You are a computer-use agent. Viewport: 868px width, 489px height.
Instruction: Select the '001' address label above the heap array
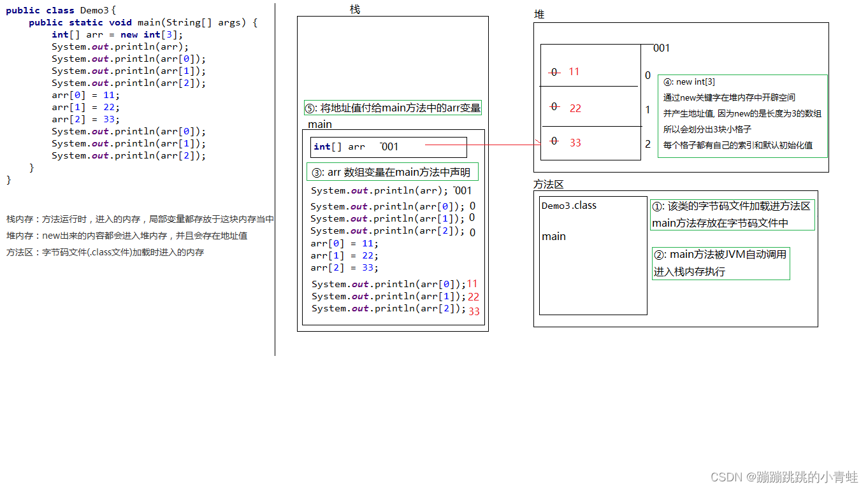coord(662,48)
